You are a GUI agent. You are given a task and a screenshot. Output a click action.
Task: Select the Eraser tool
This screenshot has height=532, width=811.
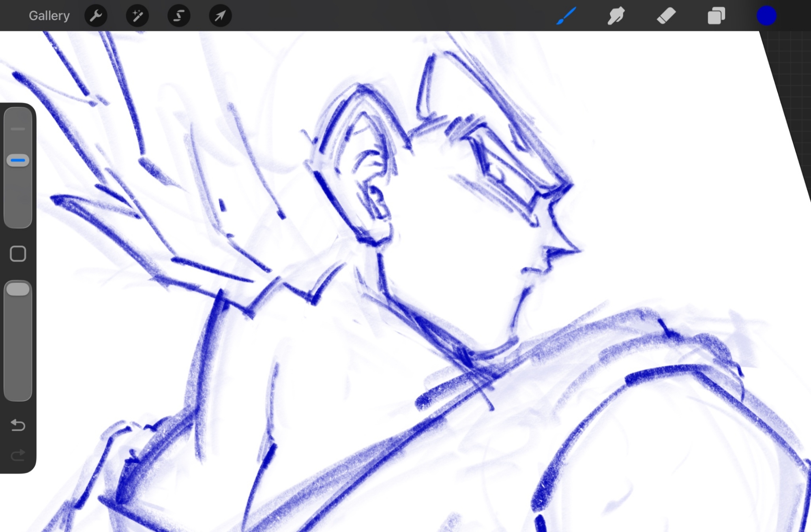coord(666,16)
